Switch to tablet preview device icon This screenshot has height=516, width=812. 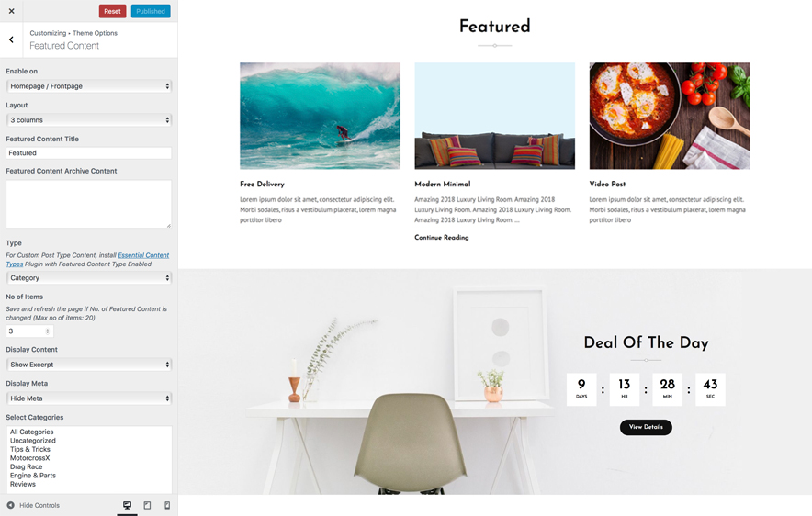pyautogui.click(x=147, y=505)
